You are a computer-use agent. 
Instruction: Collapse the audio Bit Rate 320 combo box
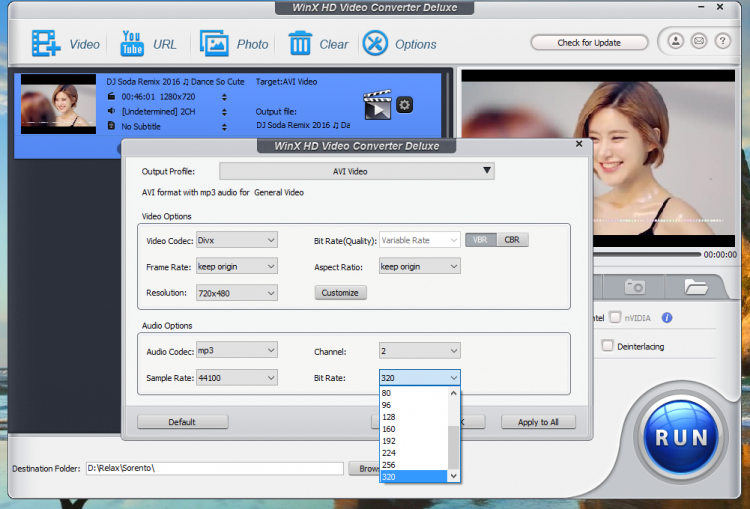point(419,378)
